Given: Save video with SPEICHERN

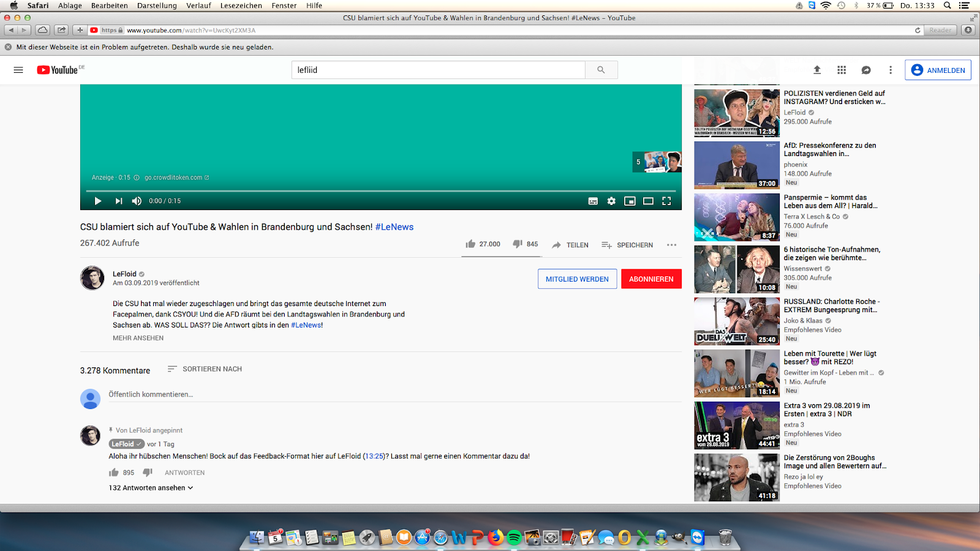Looking at the screenshot, I should (x=627, y=245).
